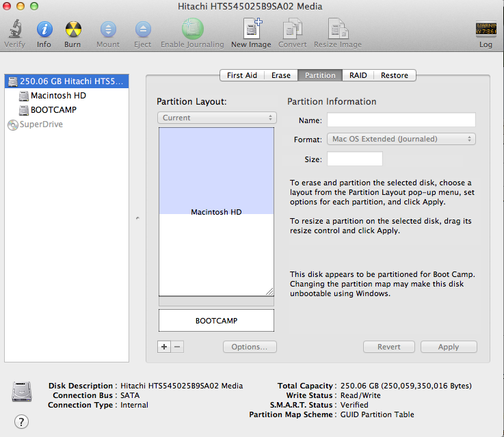Open the Info toolbar icon

[44, 29]
